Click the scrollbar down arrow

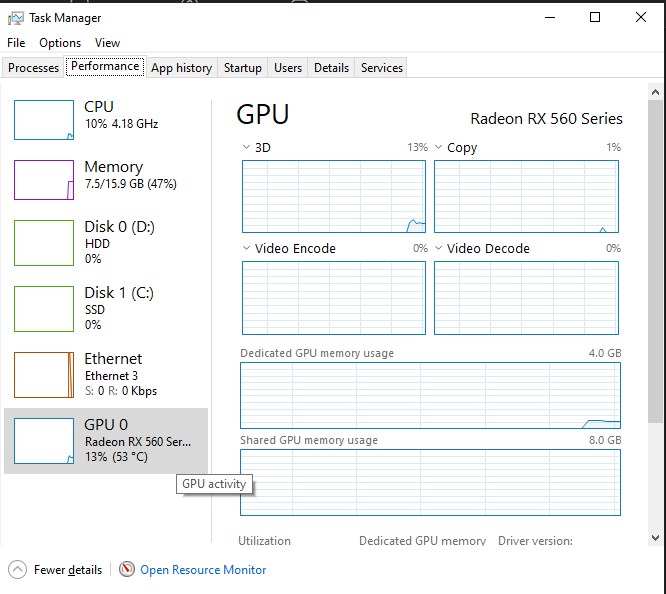[x=655, y=538]
